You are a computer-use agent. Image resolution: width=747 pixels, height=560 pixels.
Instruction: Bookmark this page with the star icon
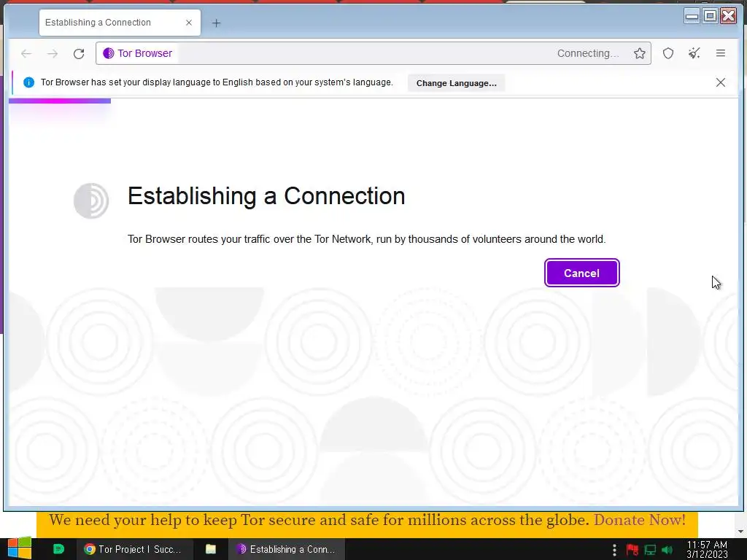[639, 53]
